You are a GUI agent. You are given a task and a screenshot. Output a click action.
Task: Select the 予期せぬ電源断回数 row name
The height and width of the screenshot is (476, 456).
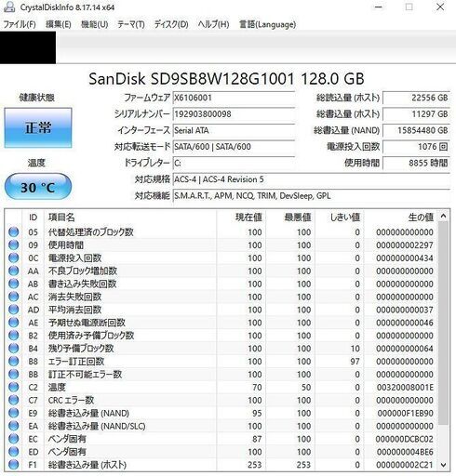pos(87,323)
